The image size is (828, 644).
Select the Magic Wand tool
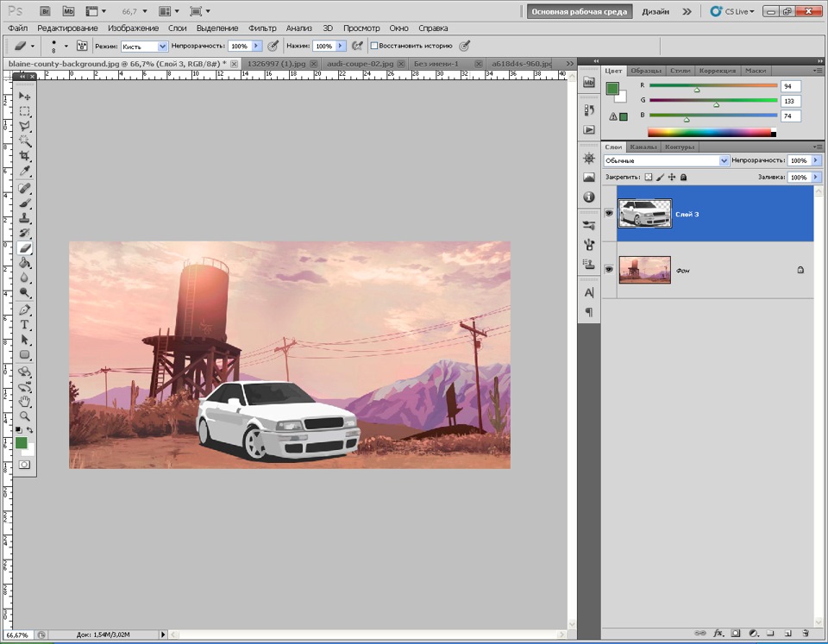(x=24, y=141)
